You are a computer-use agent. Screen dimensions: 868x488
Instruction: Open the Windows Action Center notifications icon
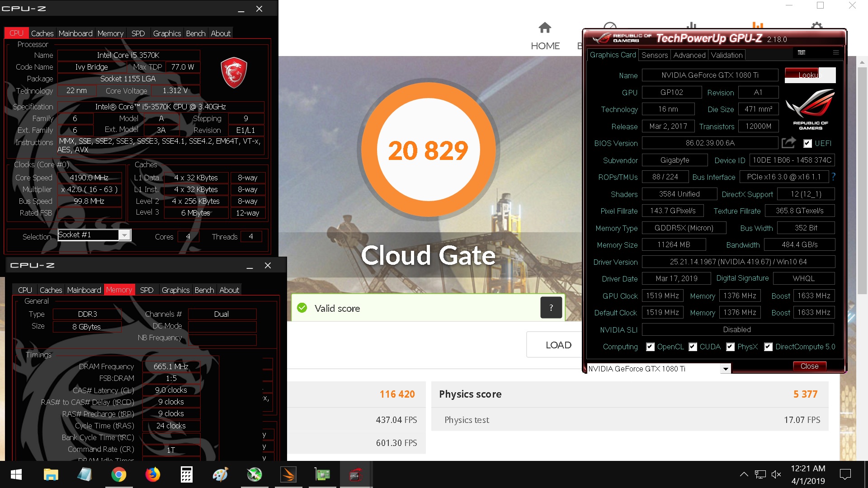tap(845, 474)
